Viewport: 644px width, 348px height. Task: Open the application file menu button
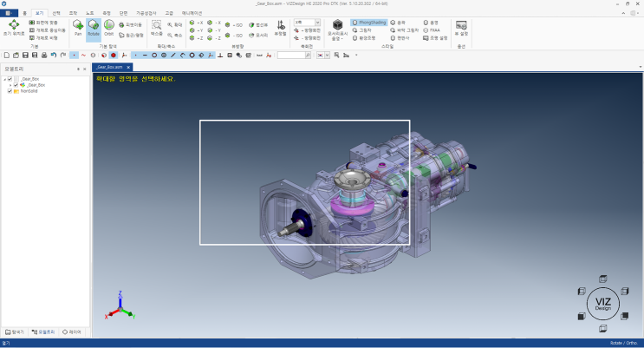pyautogui.click(x=9, y=13)
